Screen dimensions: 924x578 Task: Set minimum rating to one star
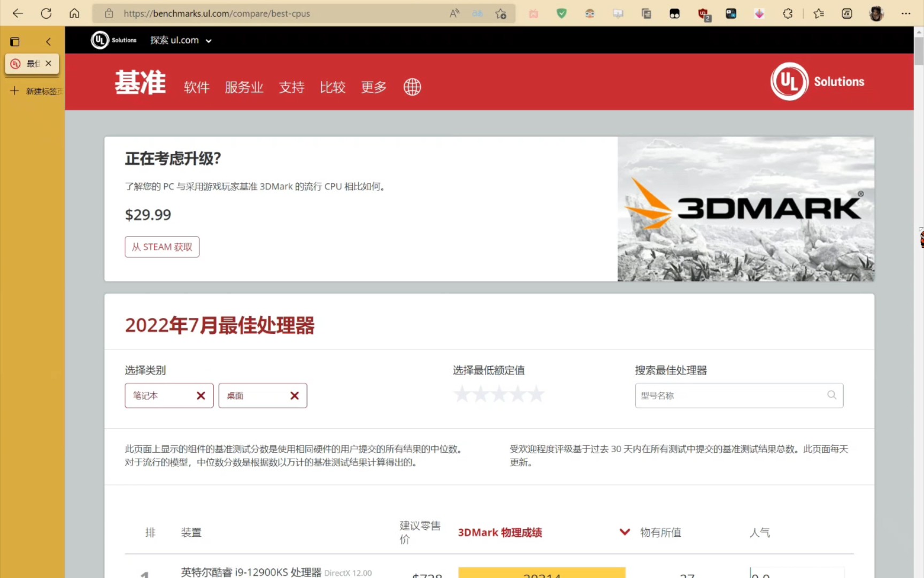[462, 395]
